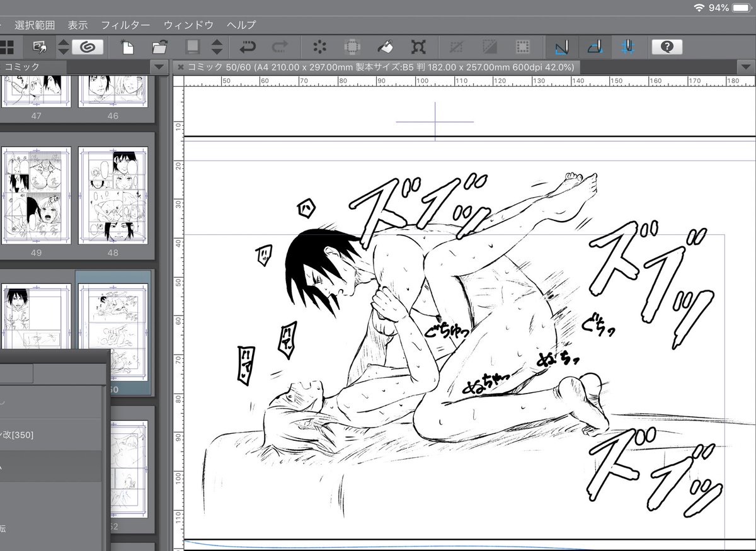This screenshot has width=756, height=551.
Task: Click the New document icon
Action: [x=128, y=47]
